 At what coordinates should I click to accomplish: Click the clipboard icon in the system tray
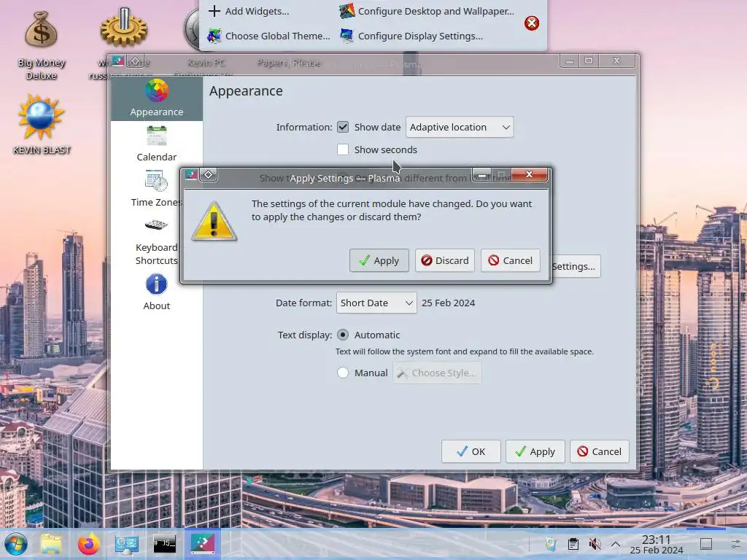click(573, 544)
